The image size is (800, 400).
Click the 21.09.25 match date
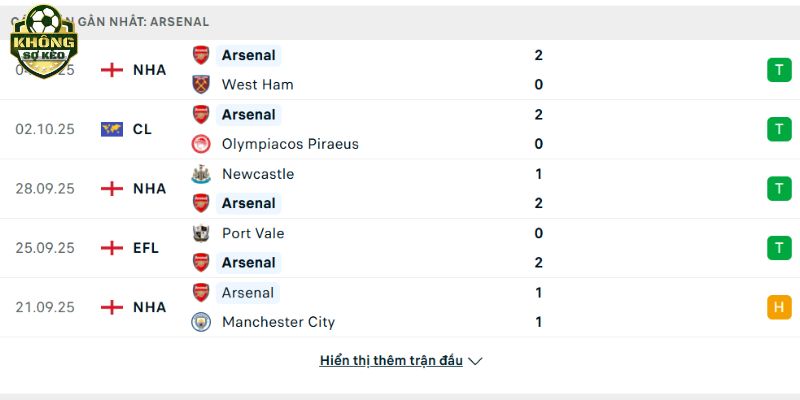click(x=45, y=307)
